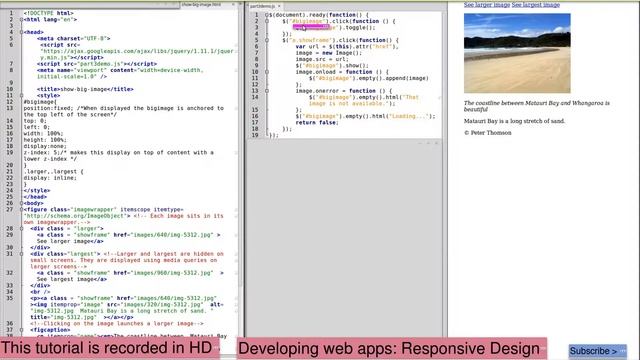Click the '$("#bigimage").show();' line
The image size is (640, 360).
tap(332, 65)
